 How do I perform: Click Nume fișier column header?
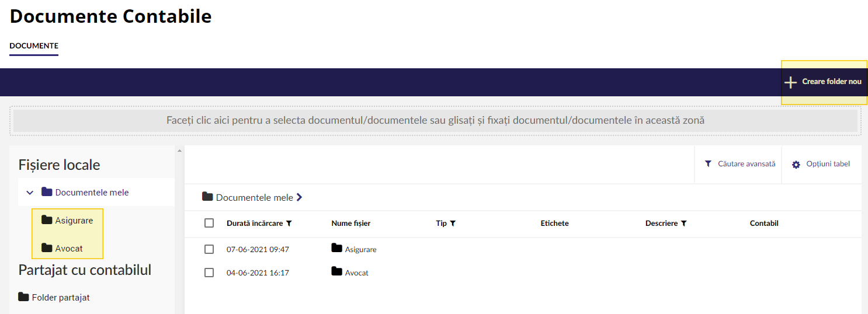(x=351, y=223)
